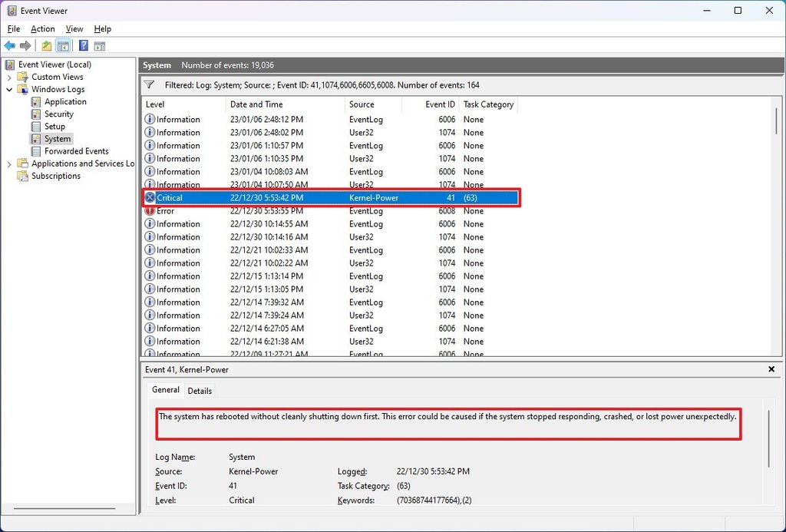
Task: Select the Critical Kernel-Power event row
Action: pos(307,197)
